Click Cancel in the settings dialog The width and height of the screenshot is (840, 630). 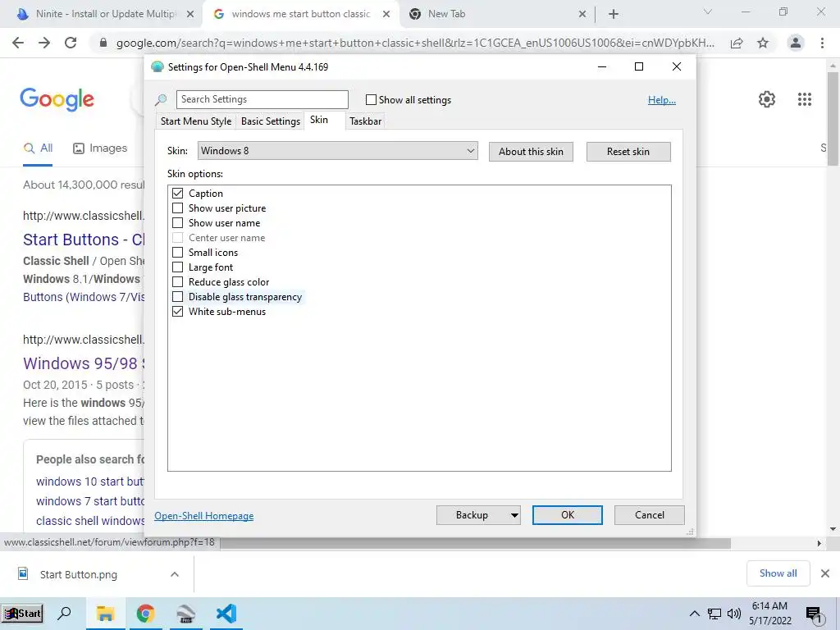[x=650, y=515]
